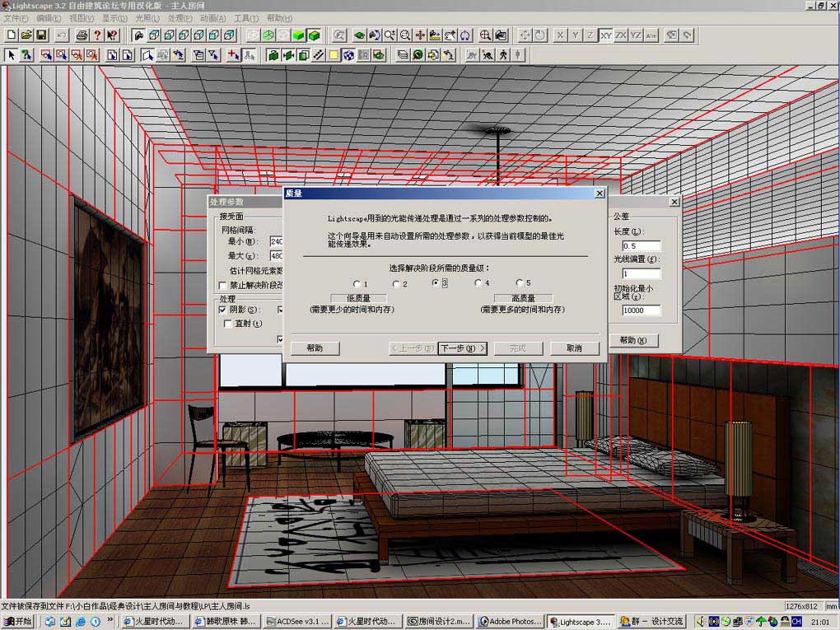Click the New file icon
Screen dimensions: 840x630
tap(12, 35)
